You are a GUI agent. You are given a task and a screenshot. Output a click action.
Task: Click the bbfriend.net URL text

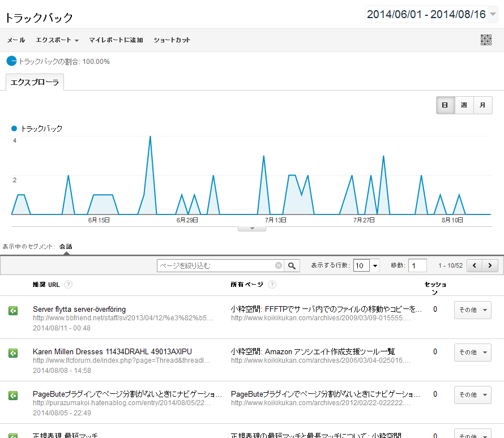123,318
